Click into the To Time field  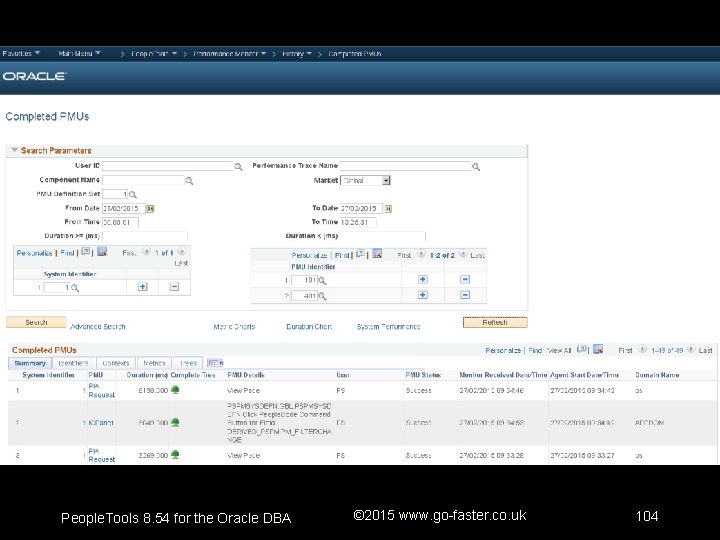[x=358, y=222]
